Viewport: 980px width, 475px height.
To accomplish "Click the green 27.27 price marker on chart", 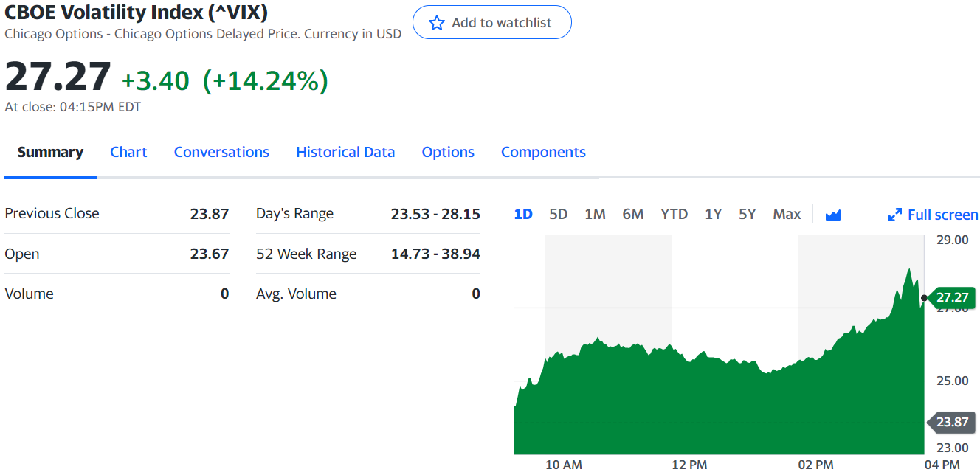I will (x=951, y=297).
